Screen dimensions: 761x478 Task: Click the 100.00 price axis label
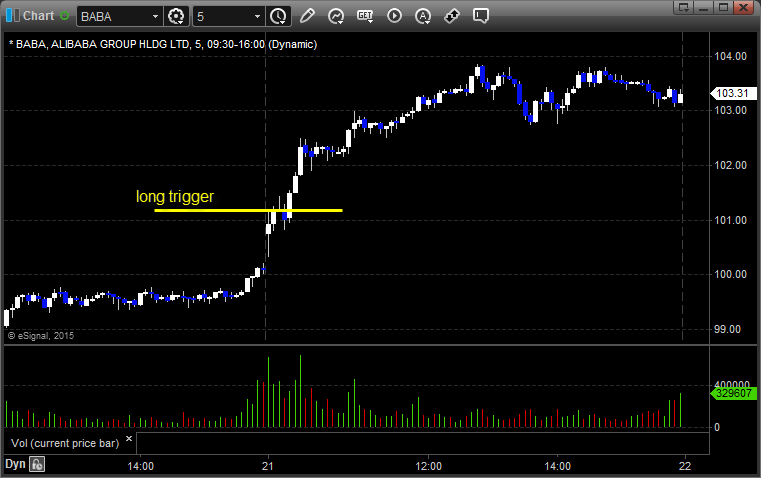[730, 275]
